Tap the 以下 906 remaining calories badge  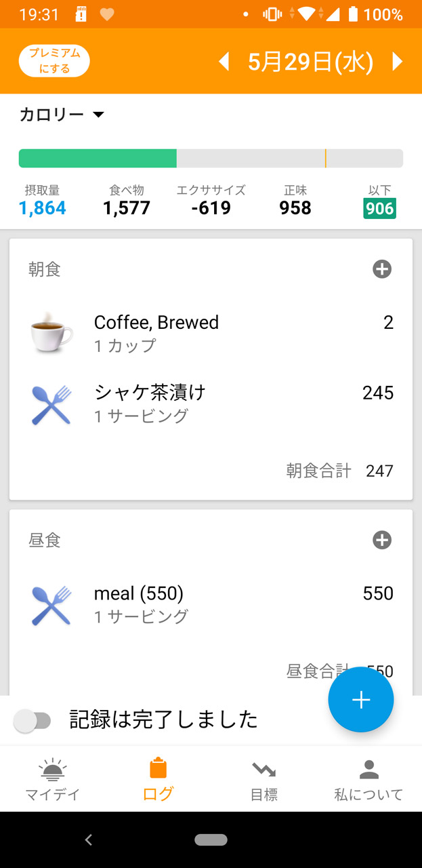pos(379,208)
